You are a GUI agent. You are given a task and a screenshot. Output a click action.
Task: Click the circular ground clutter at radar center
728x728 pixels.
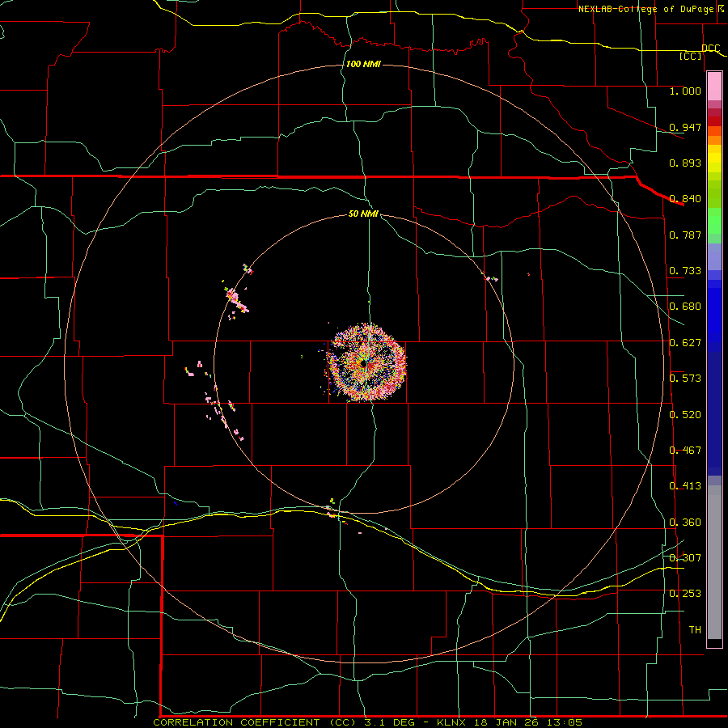point(366,362)
